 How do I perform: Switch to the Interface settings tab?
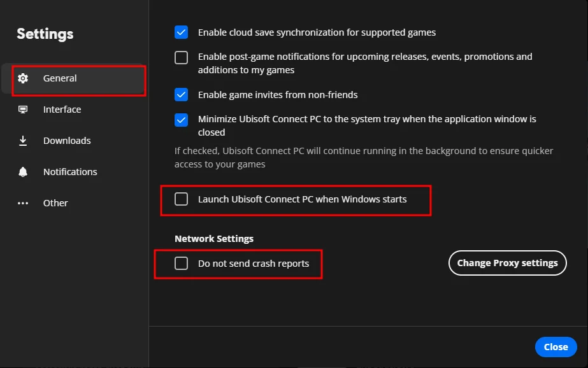click(x=62, y=110)
